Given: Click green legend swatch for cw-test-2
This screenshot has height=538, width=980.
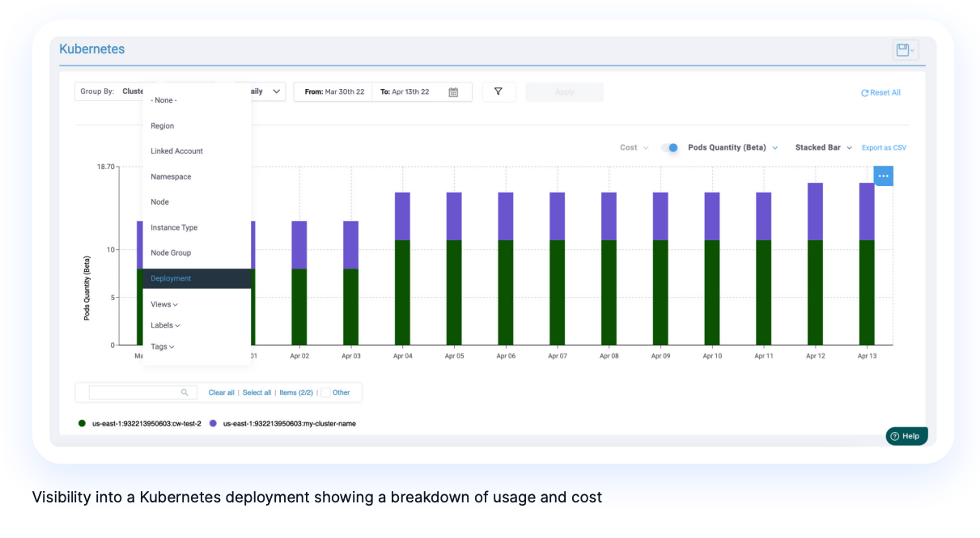Looking at the screenshot, I should click(x=82, y=423).
